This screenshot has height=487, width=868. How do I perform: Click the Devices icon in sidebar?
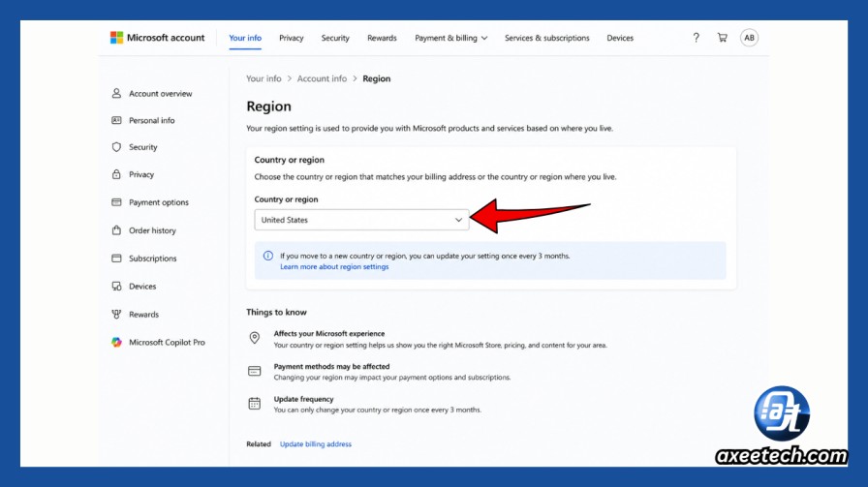coord(116,286)
